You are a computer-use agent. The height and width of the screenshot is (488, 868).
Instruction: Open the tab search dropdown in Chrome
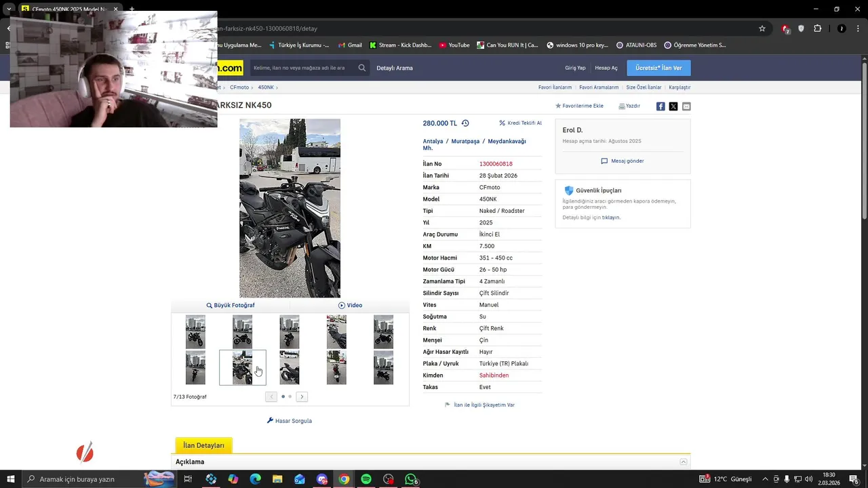pos(9,9)
